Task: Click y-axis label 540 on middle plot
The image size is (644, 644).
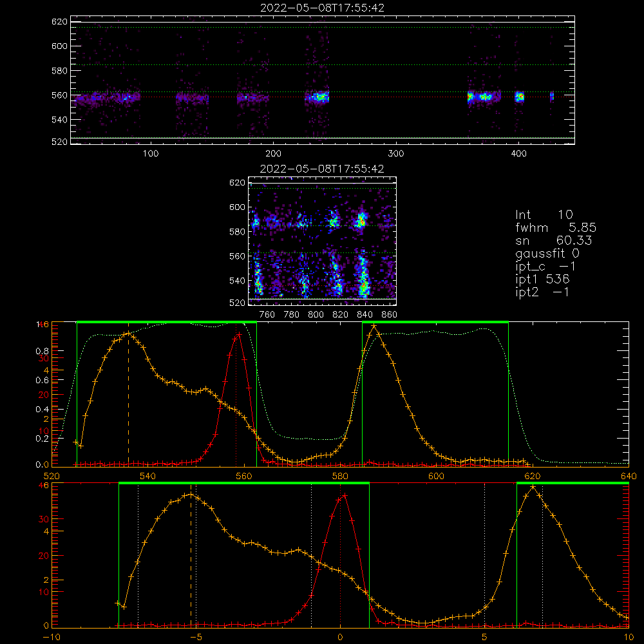Action: coord(238,281)
